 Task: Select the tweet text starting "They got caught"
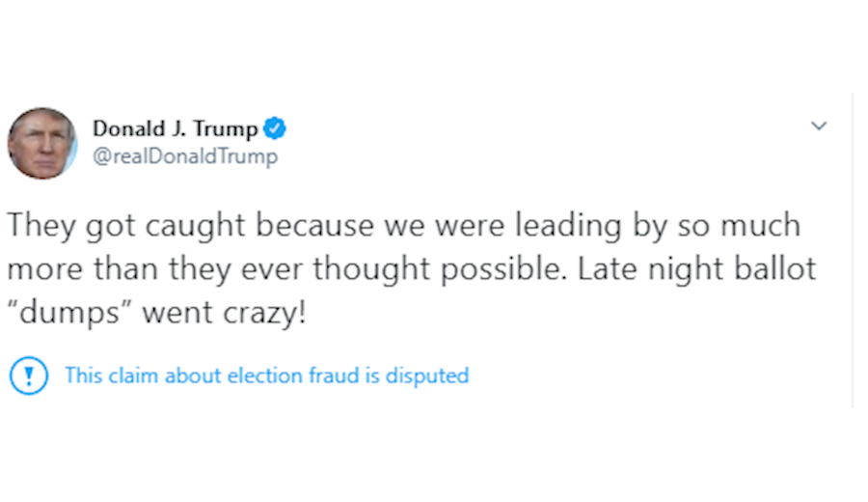coord(411,268)
